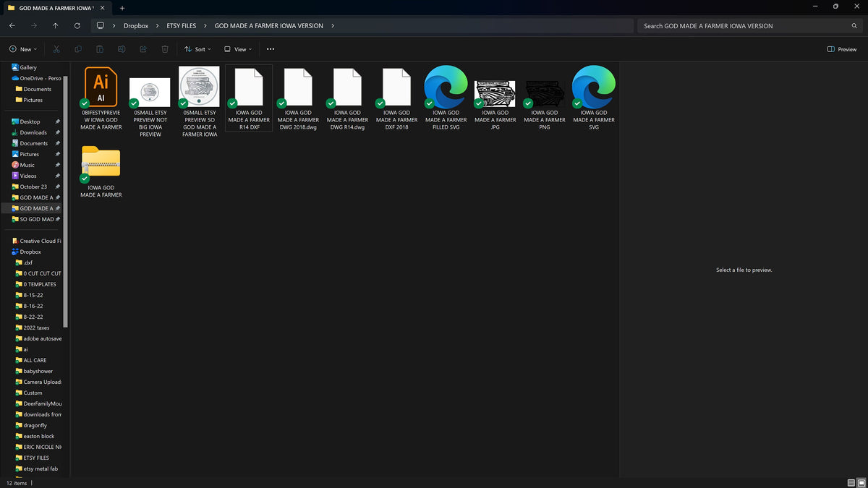Switch to details view layout icon
The image size is (868, 488).
coord(851,482)
